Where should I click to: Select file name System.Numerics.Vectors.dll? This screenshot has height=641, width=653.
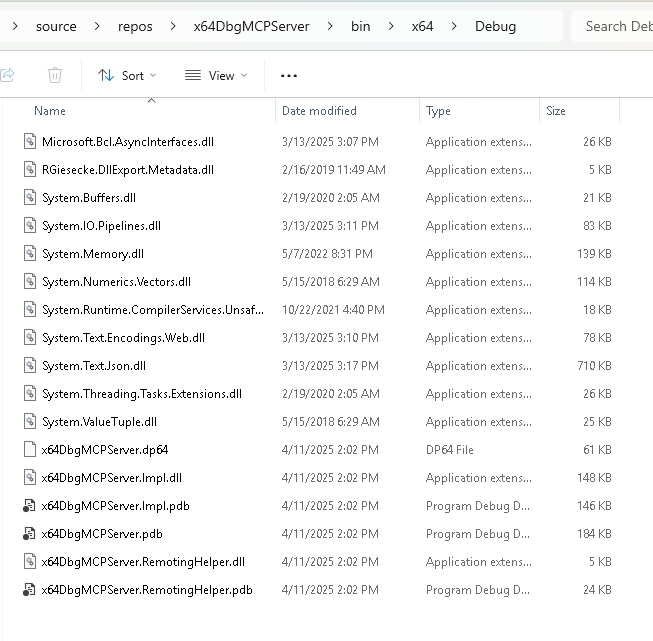coord(116,282)
